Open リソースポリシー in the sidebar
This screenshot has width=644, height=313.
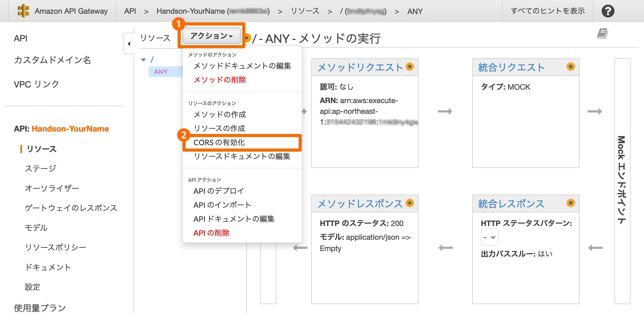coord(56,247)
